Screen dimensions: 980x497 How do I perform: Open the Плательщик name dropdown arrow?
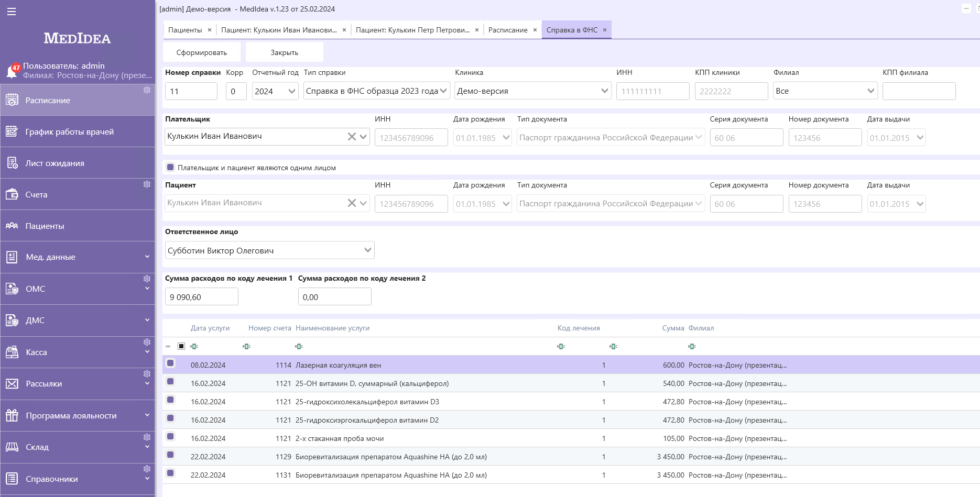point(363,137)
